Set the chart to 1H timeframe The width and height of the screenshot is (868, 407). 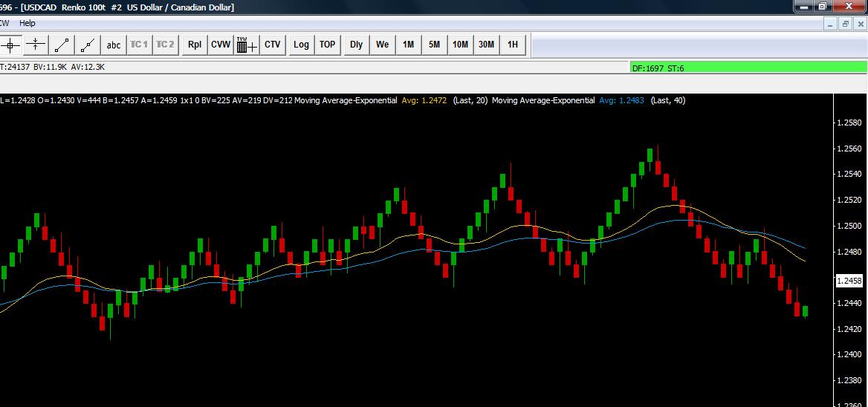pos(513,45)
